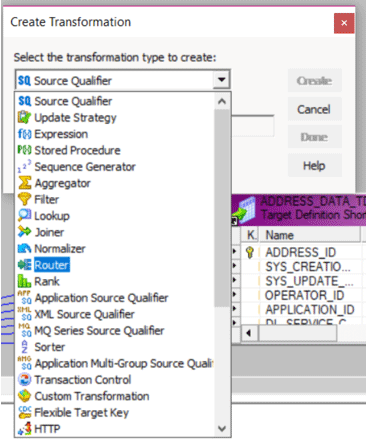Close the Create Transformation dialog
Screen dimensions: 367x439
click(344, 23)
